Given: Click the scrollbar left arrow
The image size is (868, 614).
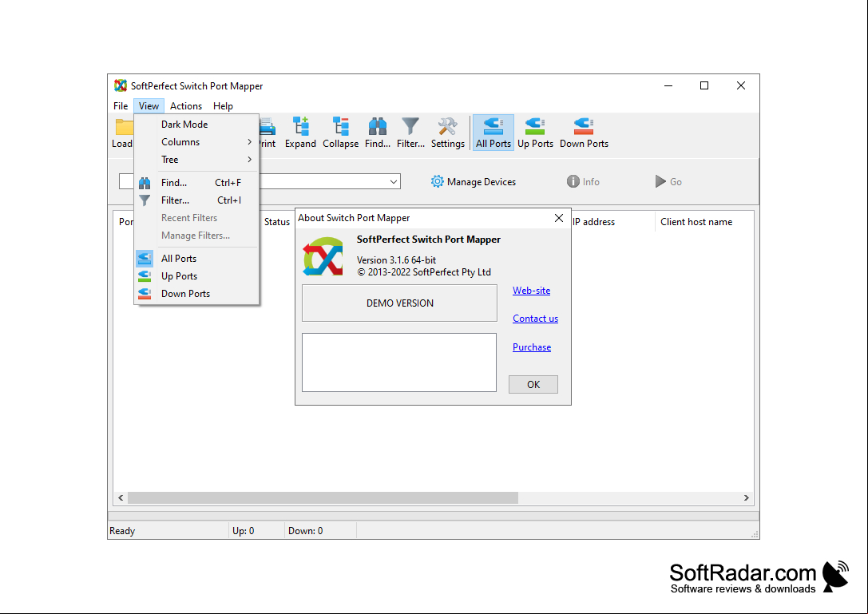Looking at the screenshot, I should click(121, 498).
